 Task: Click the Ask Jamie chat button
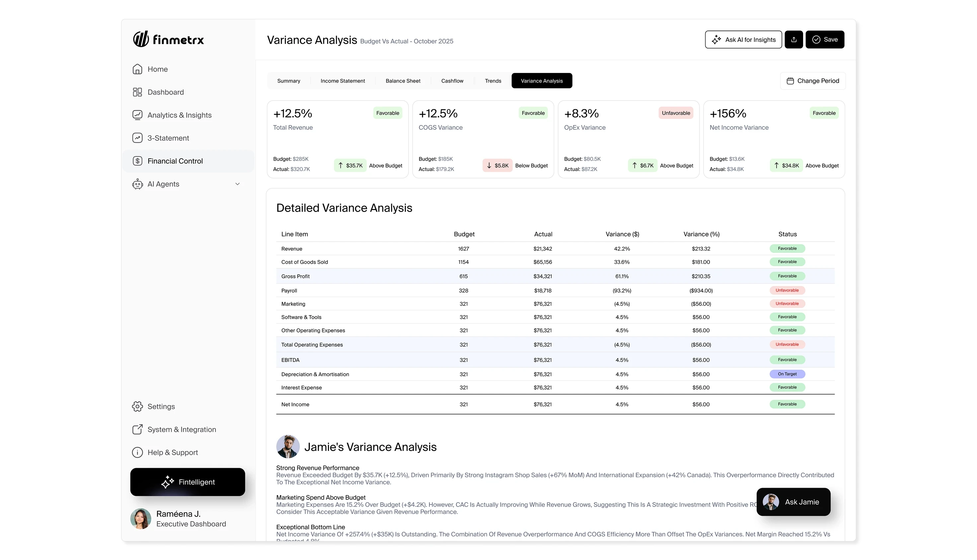[x=793, y=502]
